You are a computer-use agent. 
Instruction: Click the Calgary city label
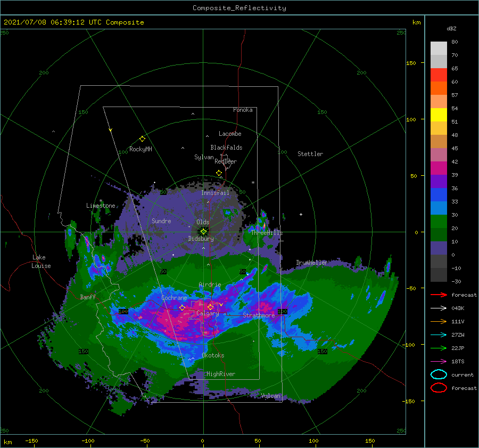tap(208, 313)
